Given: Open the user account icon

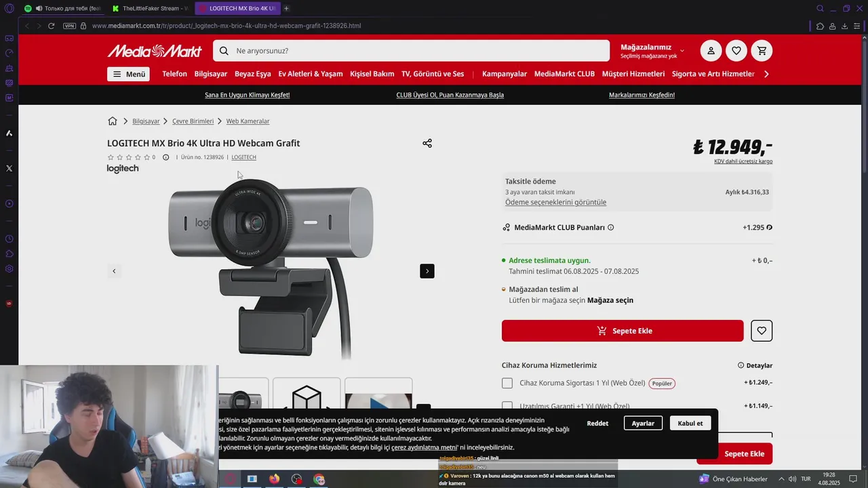Looking at the screenshot, I should point(711,51).
